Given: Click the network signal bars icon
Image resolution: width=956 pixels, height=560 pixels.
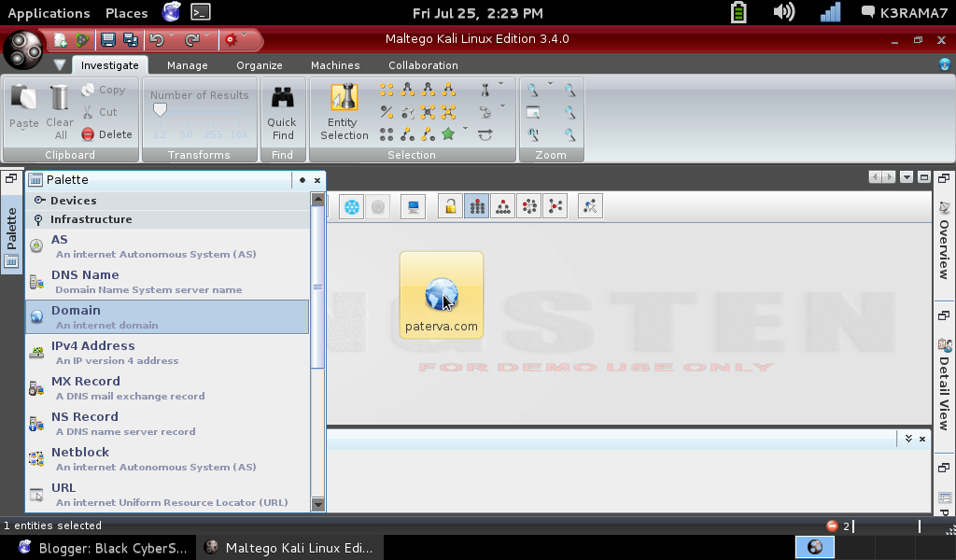Looking at the screenshot, I should (x=830, y=12).
